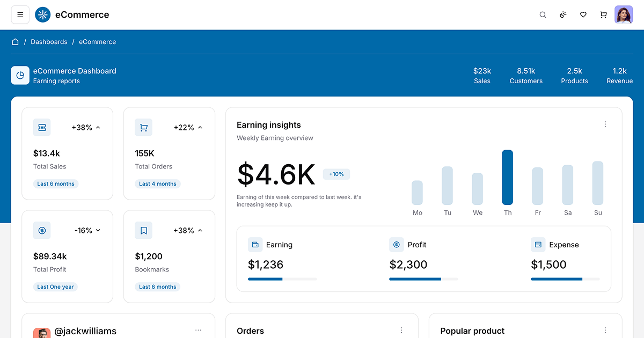
Task: Click the pie chart dashboard icon
Action: (20, 76)
